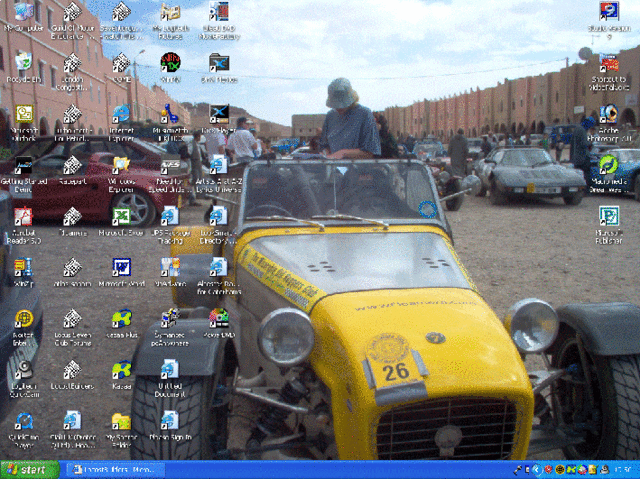Launch Logitech QuickCam shortcut
Viewport: 640px width, 479px height.
pos(23,370)
